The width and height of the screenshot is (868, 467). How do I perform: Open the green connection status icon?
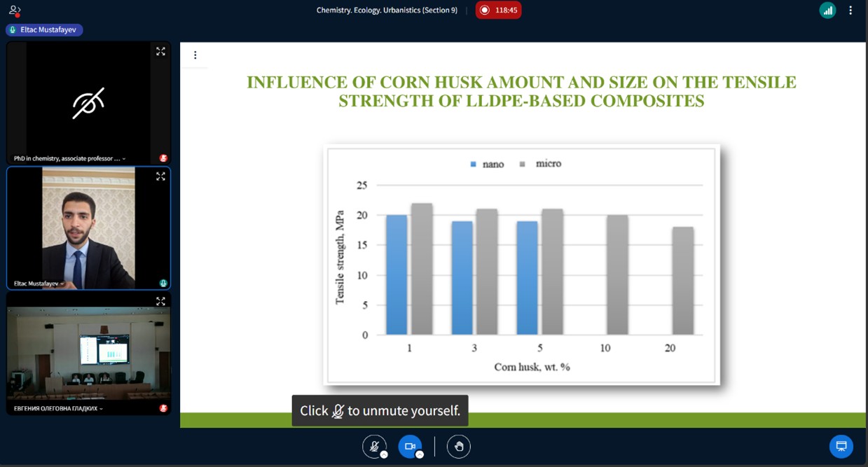827,11
